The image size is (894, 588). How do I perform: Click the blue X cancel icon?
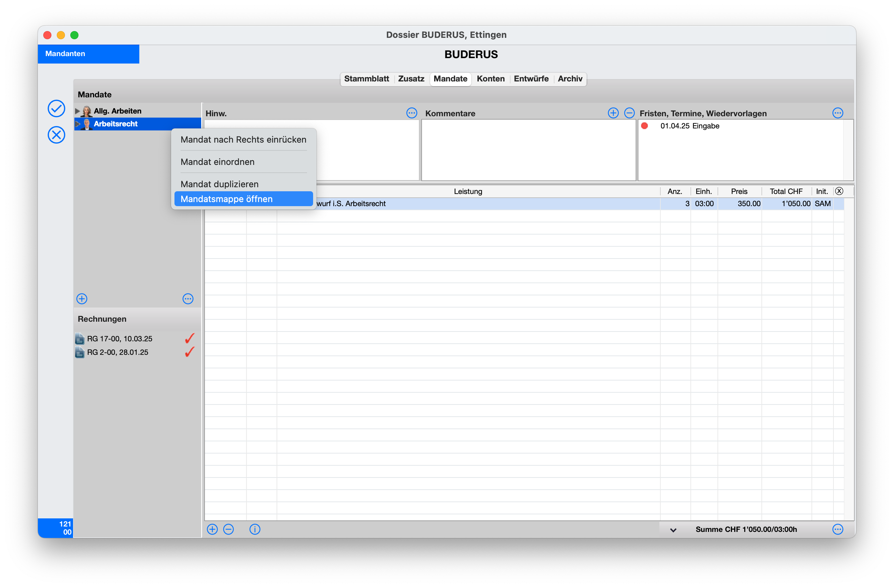56,135
